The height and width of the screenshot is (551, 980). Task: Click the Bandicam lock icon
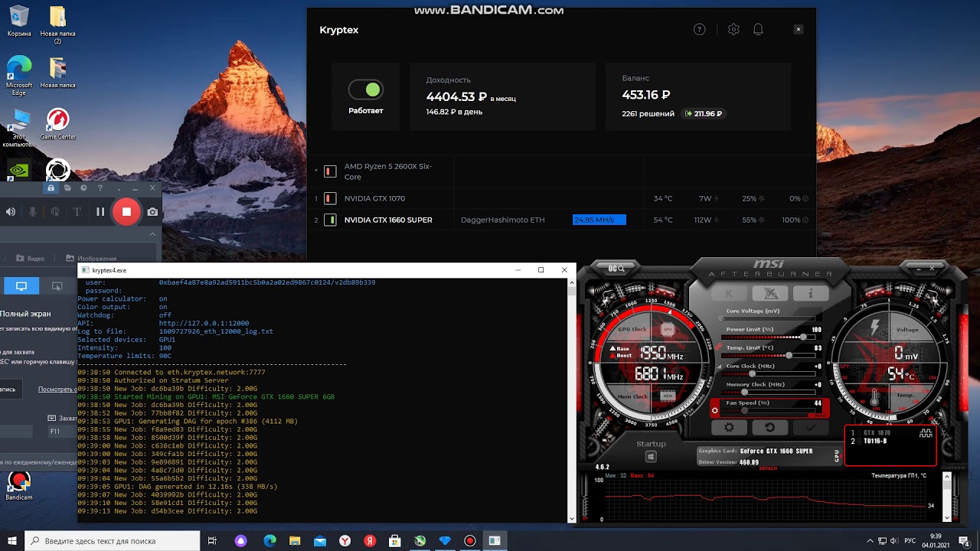[51, 188]
